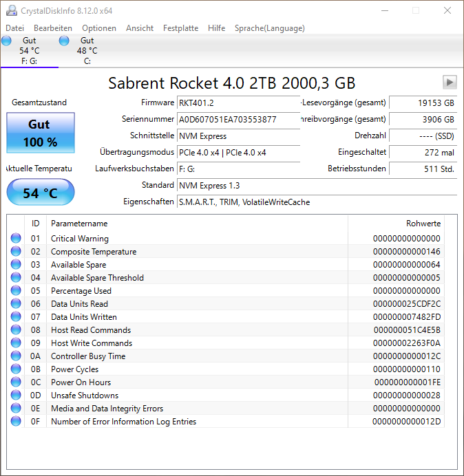This screenshot has height=476, width=464.
Task: Click the ID column header
Action: 35,224
